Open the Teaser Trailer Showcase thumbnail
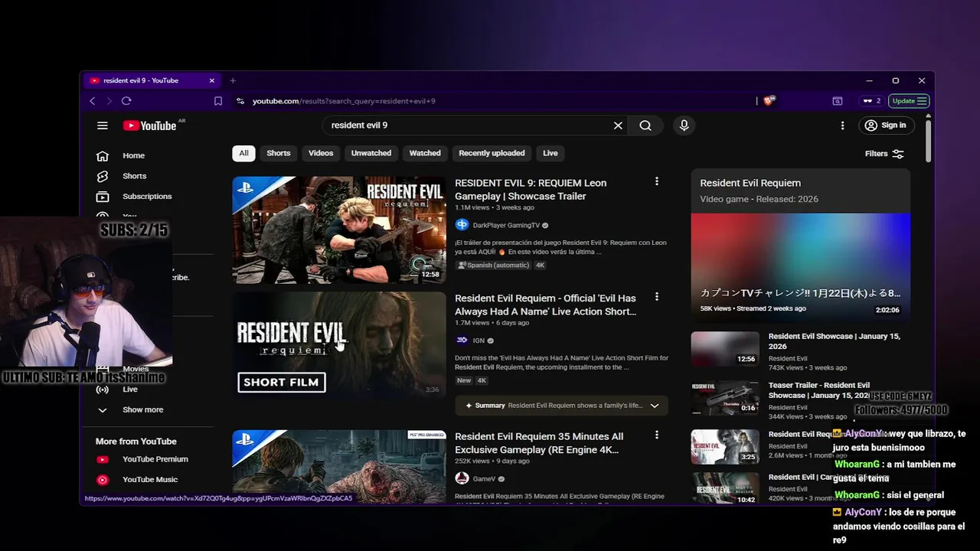The image size is (980, 551). pos(725,398)
